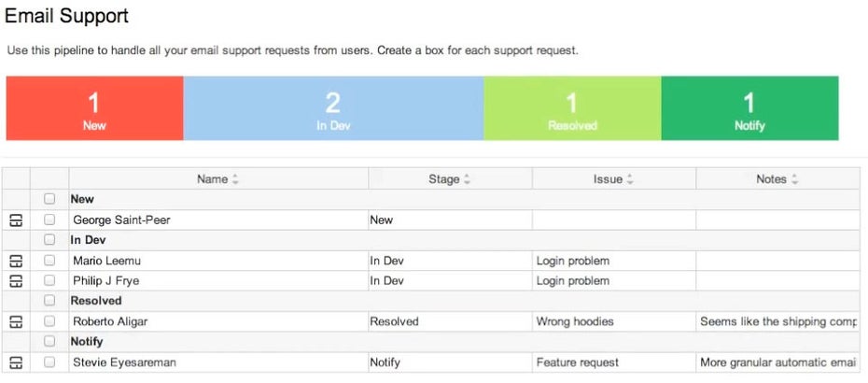Image resolution: width=868 pixels, height=383 pixels.
Task: Open the Stevie Eyesareman name cell
Action: (x=218, y=362)
